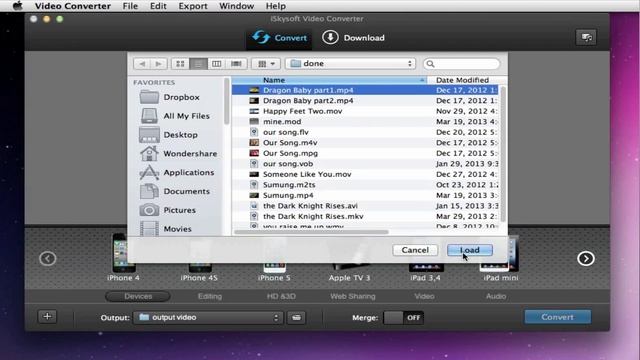
Task: Go back in the file dialog
Action: 142,64
